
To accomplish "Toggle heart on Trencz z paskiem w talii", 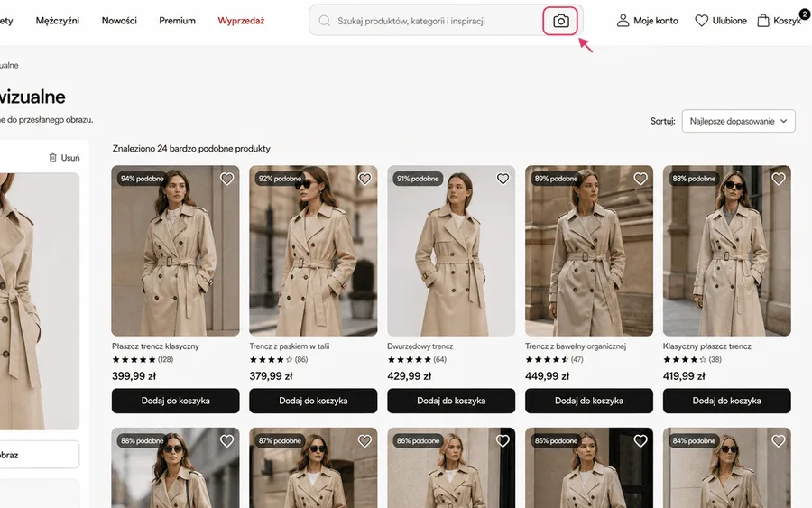I will [x=364, y=179].
